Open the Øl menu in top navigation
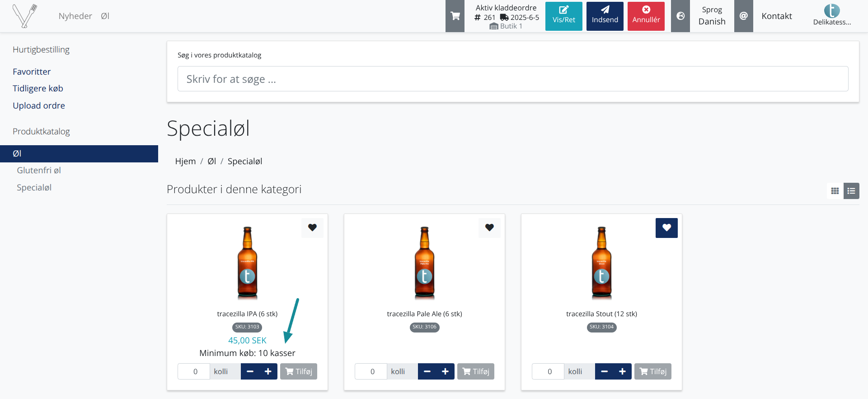 click(x=105, y=16)
